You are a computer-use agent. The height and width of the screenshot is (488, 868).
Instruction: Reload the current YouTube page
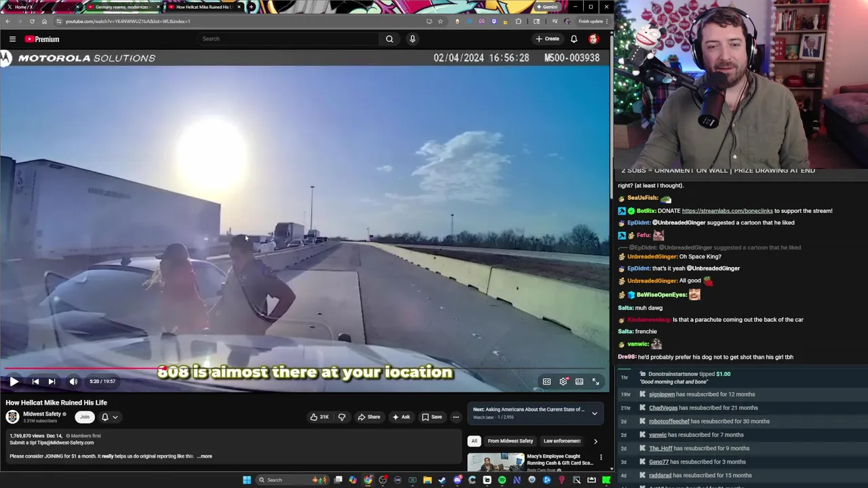(32, 21)
